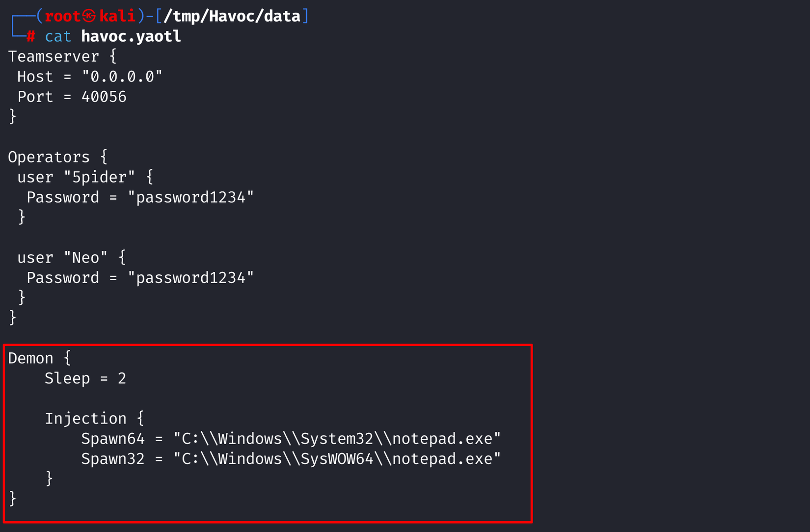Click the "5pider" user name
The width and height of the screenshot is (810, 532).
[99, 177]
